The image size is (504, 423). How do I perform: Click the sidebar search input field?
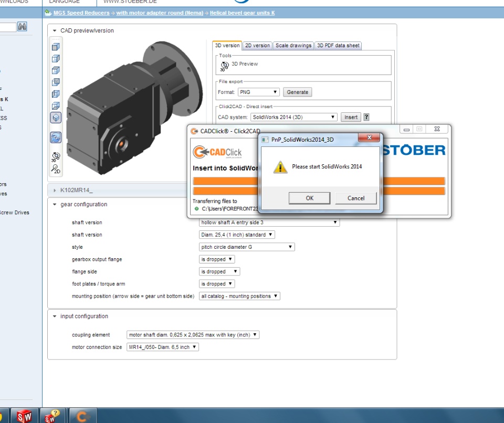(8, 27)
